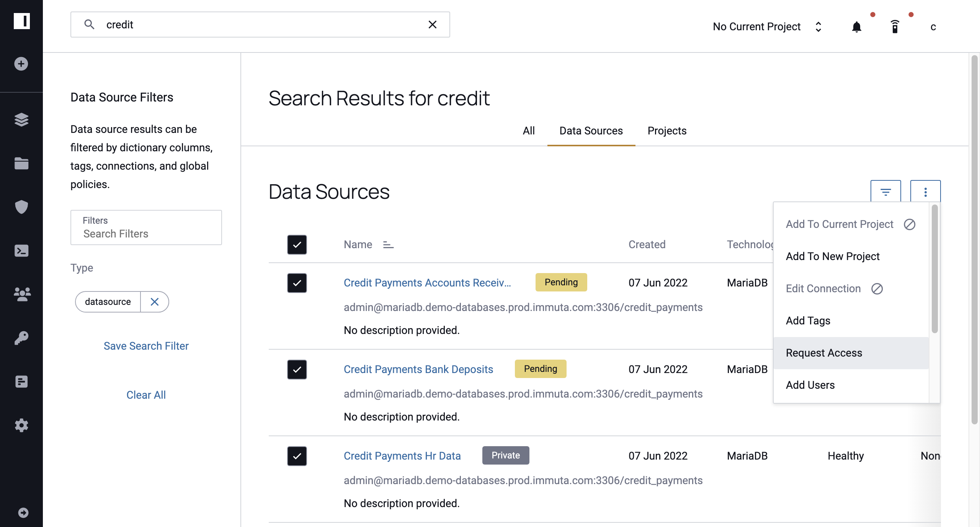Screen dimensions: 980x527
Task: Toggle checkbox for Credit Payments Accounts Receivable
Action: point(297,283)
